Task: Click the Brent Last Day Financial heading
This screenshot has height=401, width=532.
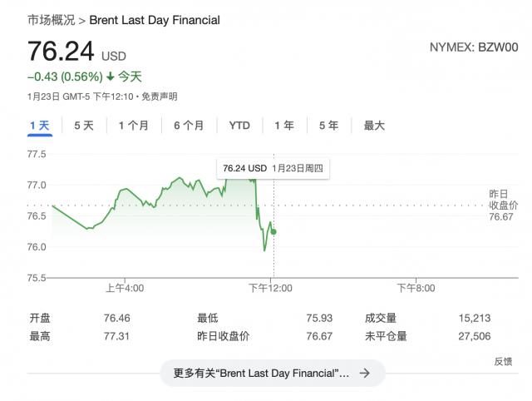Action: (x=155, y=19)
